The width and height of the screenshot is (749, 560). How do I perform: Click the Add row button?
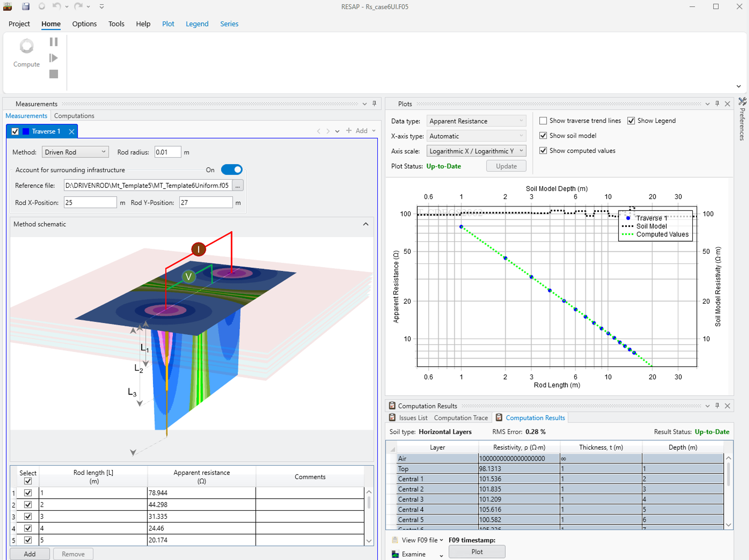(x=30, y=554)
